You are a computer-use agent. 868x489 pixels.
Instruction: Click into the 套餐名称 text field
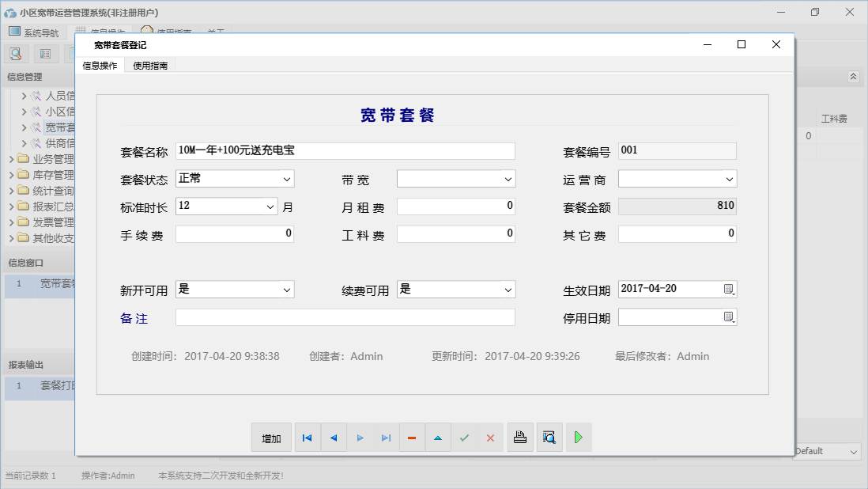tap(345, 151)
